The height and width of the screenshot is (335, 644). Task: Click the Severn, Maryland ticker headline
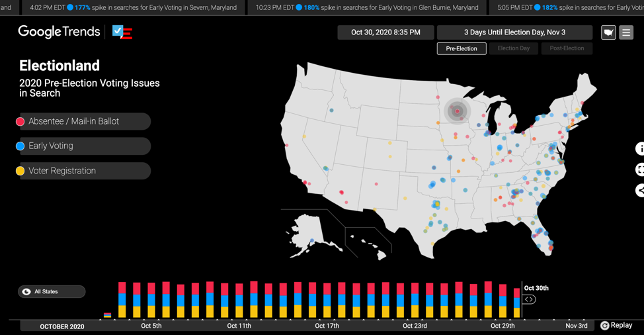coord(133,7)
